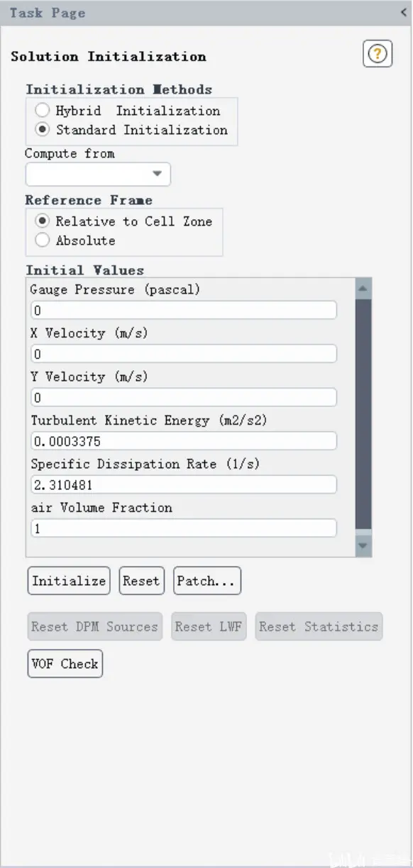The width and height of the screenshot is (413, 868).
Task: Open the help question mark icon
Action: (378, 55)
